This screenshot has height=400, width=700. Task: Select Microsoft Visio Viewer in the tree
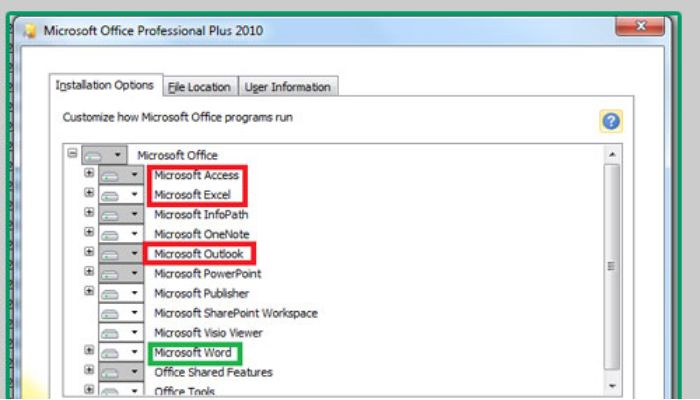point(208,333)
